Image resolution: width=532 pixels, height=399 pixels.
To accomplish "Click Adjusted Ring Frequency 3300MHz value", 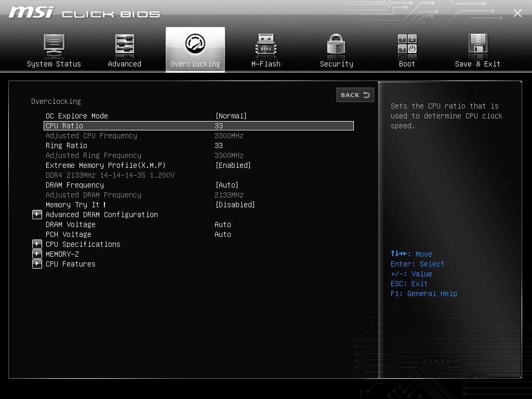I will pos(229,155).
